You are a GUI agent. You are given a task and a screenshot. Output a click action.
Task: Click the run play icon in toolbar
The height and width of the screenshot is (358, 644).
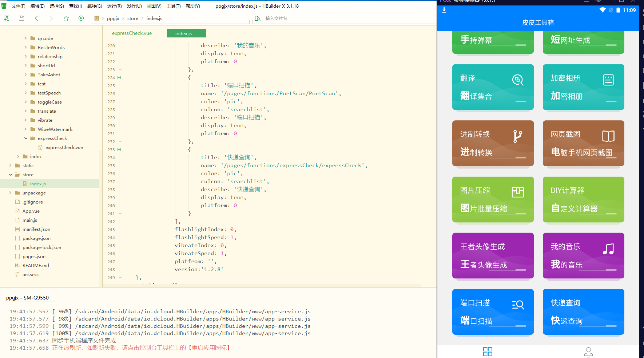pos(81,18)
